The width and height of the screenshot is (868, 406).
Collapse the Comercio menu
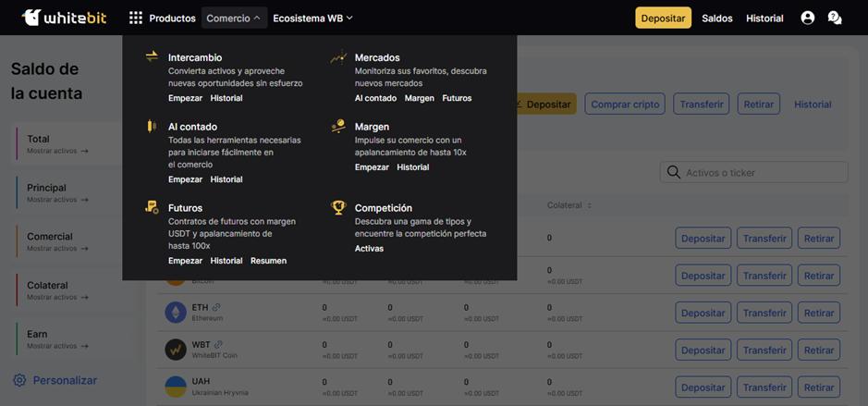[234, 18]
